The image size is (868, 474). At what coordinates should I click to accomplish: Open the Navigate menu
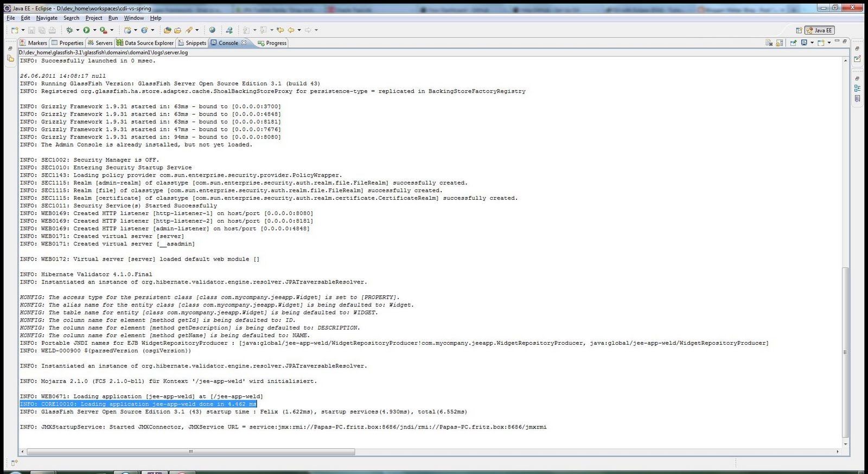47,18
